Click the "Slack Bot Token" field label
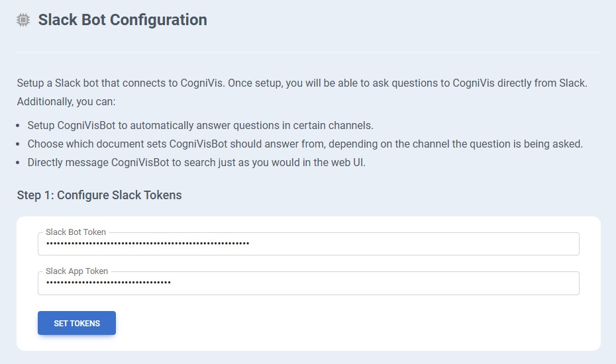 pos(76,232)
